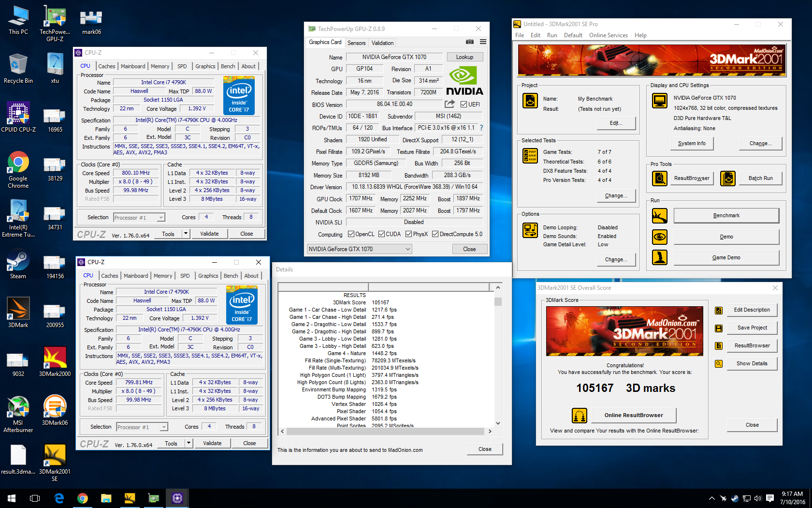The width and height of the screenshot is (812, 508).
Task: Click the Edge icon in taskbar
Action: click(59, 498)
